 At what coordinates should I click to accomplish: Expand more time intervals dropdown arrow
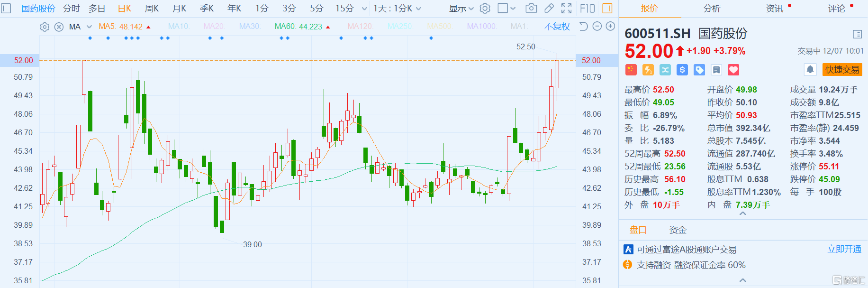pyautogui.click(x=364, y=9)
